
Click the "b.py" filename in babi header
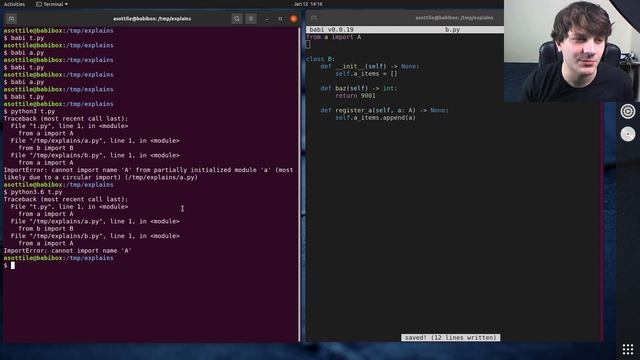click(452, 30)
